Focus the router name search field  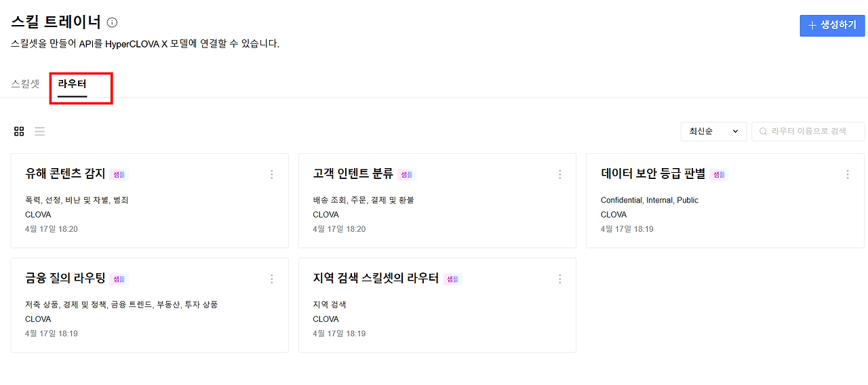(x=808, y=131)
